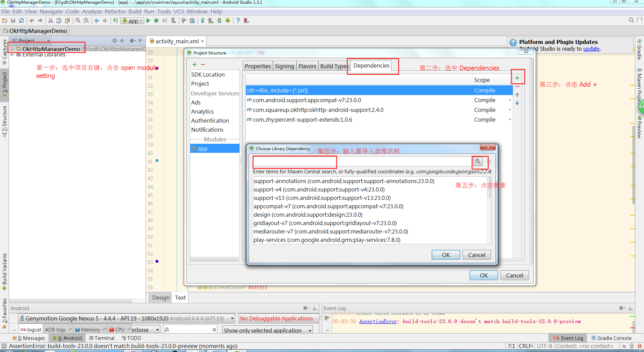Click the search button in library dialog
The height and width of the screenshot is (352, 644).
pyautogui.click(x=478, y=162)
